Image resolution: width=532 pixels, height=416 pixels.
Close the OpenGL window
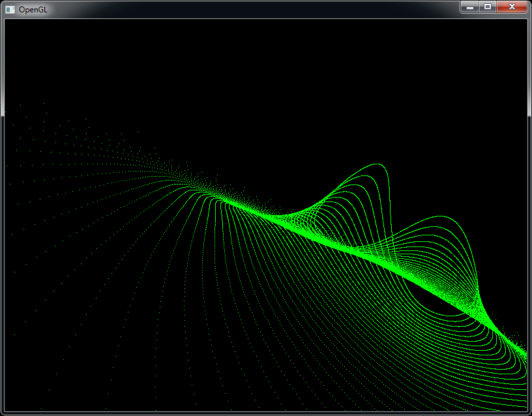pos(512,7)
